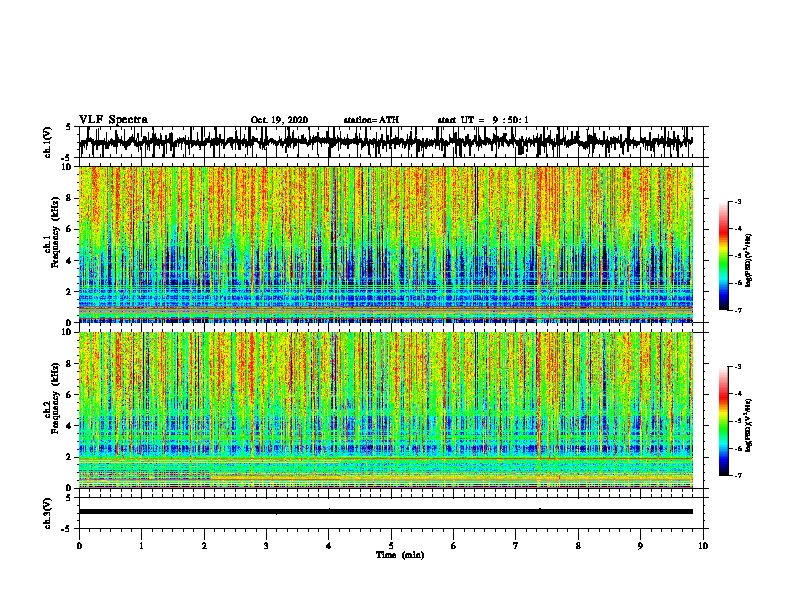The width and height of the screenshot is (792, 612).
Task: Click time axis tick label "9"
Action: [x=640, y=546]
